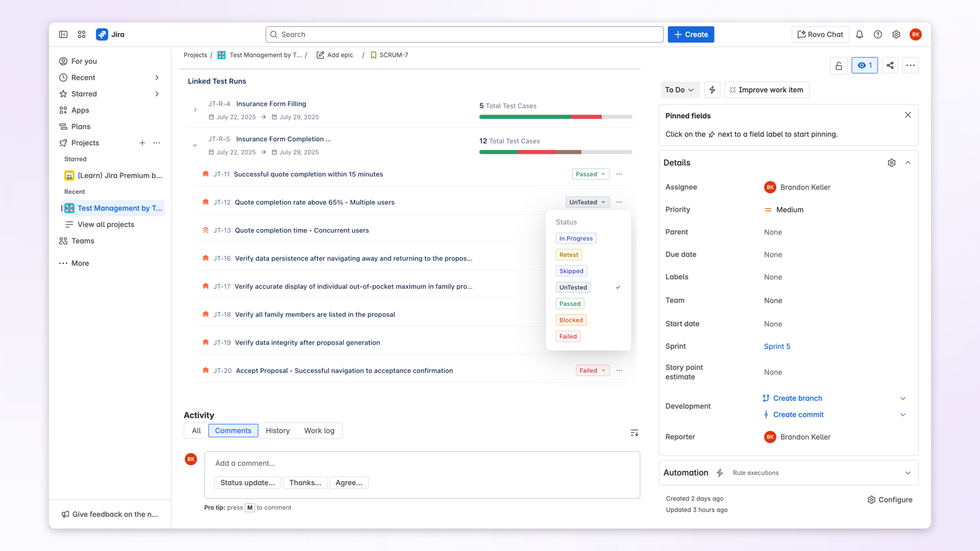The height and width of the screenshot is (551, 980).
Task: Select the Comments activity tab
Action: point(233,431)
